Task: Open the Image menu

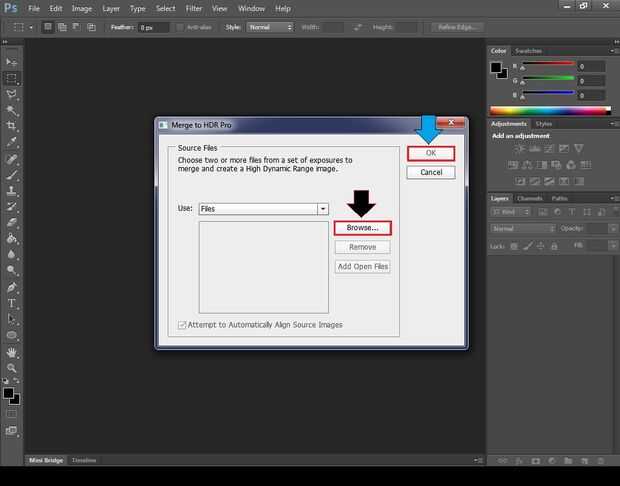Action: [x=82, y=8]
